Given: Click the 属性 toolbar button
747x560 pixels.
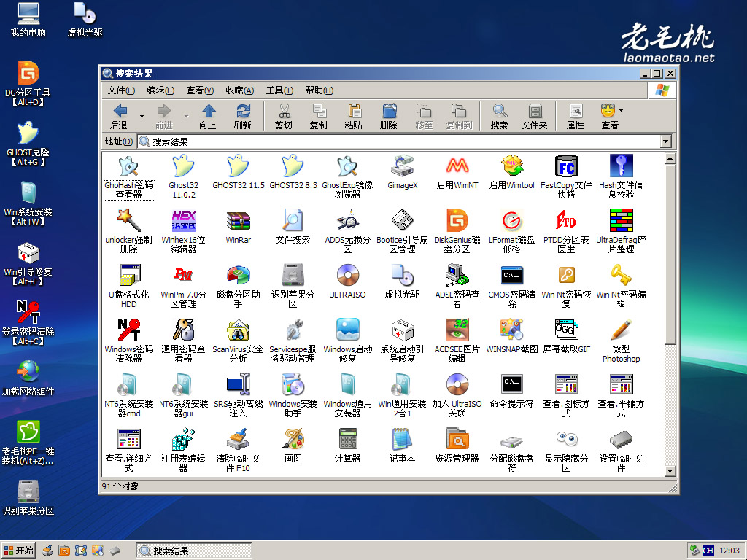Looking at the screenshot, I should click(x=575, y=117).
